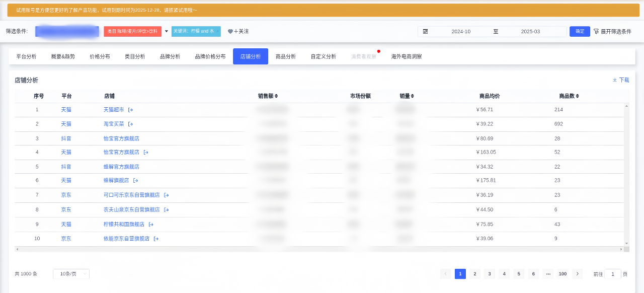Viewport: 644px width, 293px height.
Task: Remove the 关键词 柠檬 and 水 tag
Action: tap(217, 31)
